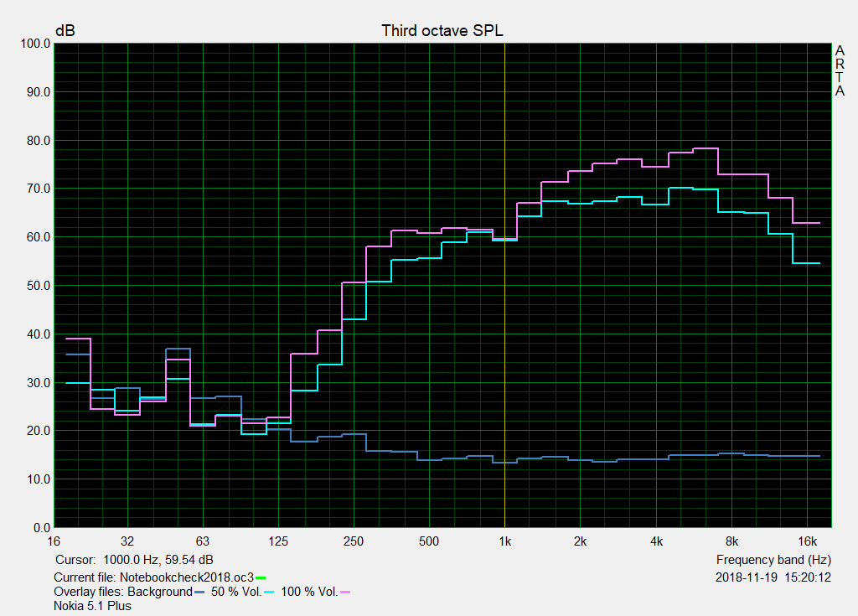Select the 20.0 y-axis value
Screen dimensions: 858x616
tap(39, 431)
